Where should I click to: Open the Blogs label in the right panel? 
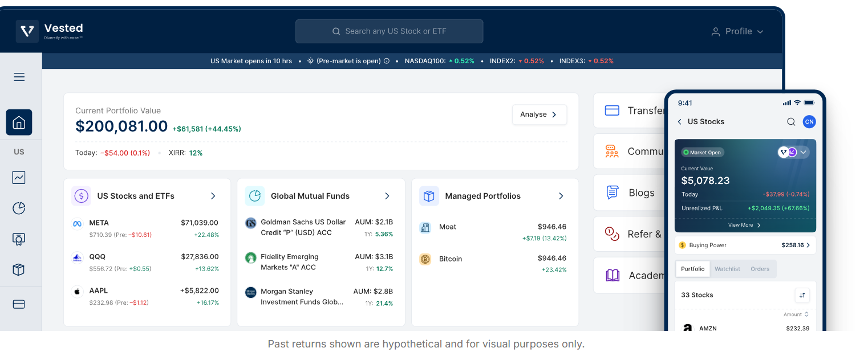(x=642, y=193)
